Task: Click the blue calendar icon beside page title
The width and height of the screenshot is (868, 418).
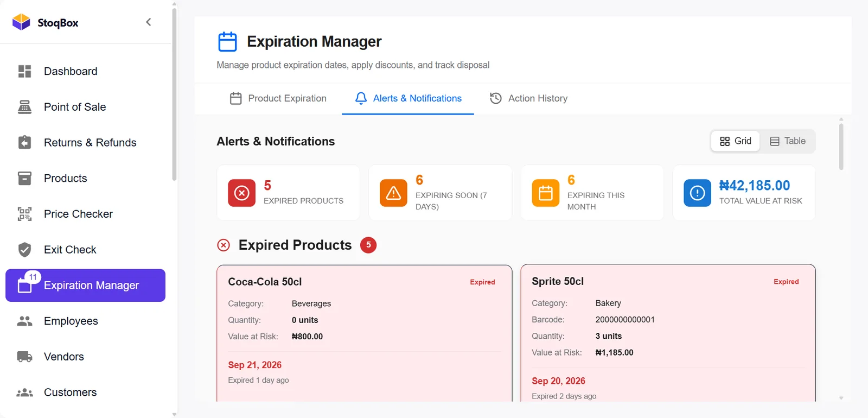Action: pos(227,42)
